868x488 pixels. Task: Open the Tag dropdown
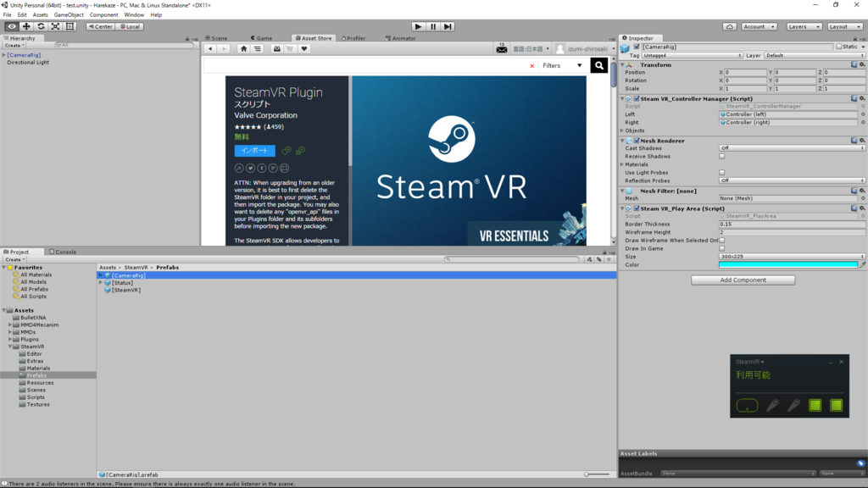click(692, 55)
